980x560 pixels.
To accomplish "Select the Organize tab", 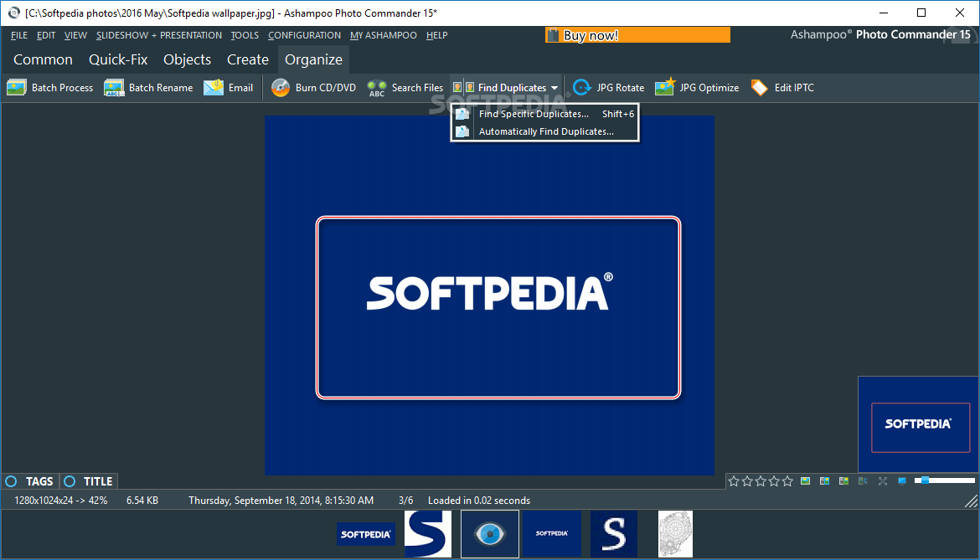I will pos(314,59).
